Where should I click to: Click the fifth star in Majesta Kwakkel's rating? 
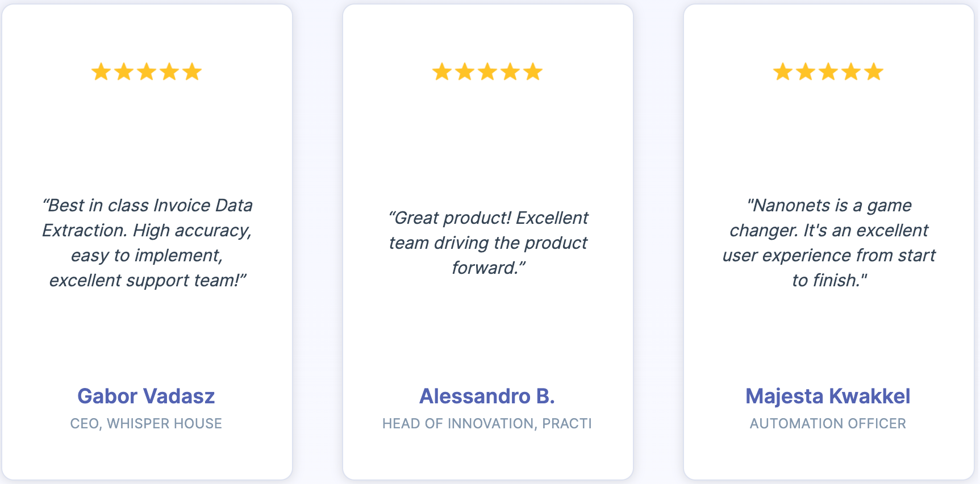tap(874, 72)
